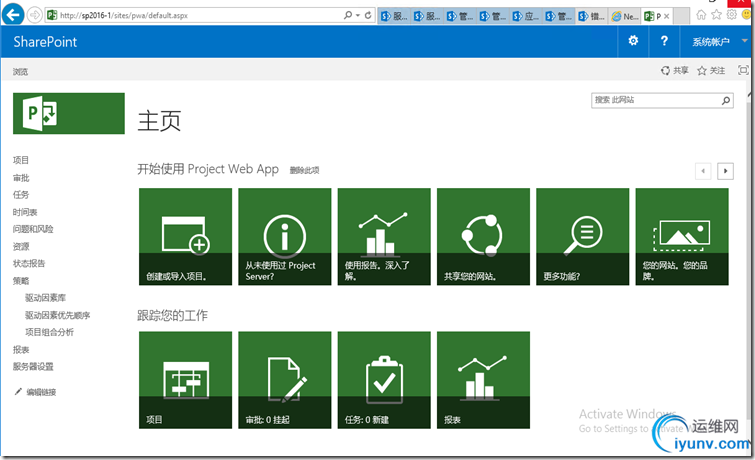The width and height of the screenshot is (755, 460).
Task: Click the site search magnifier icon
Action: [726, 100]
